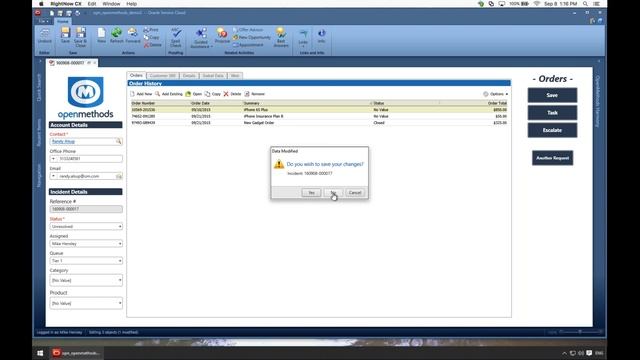The image size is (640, 360).
Task: Open the Randy Alsup contact link
Action: coord(63,141)
